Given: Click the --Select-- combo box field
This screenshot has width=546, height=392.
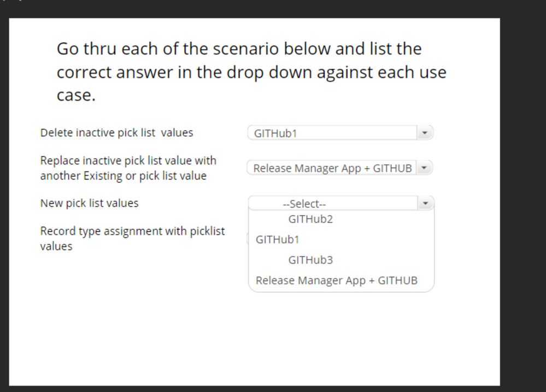Looking at the screenshot, I should 332,204.
